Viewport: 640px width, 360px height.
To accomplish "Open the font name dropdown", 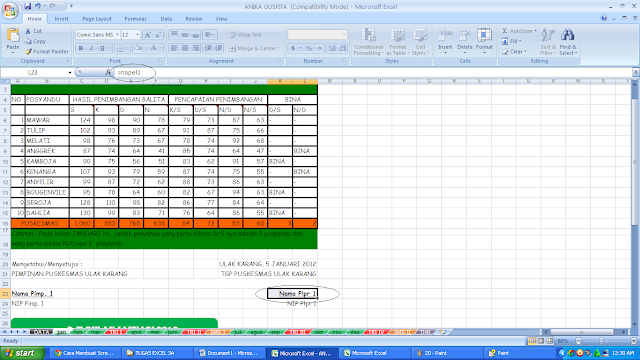I will [117, 35].
